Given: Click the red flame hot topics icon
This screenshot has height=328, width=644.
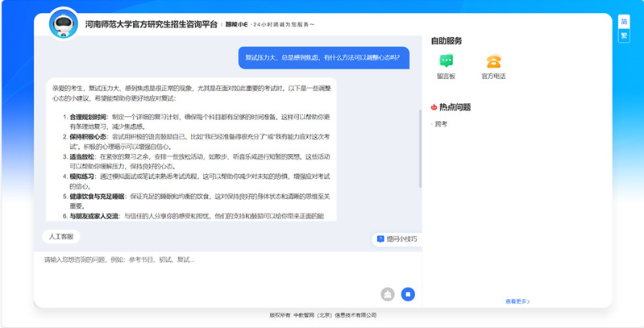Looking at the screenshot, I should (434, 106).
